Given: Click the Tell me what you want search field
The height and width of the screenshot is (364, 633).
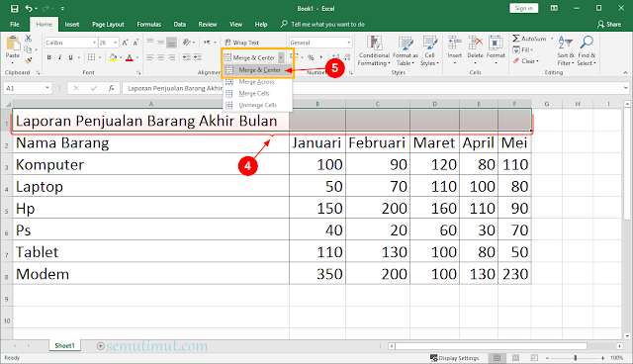Looking at the screenshot, I should point(322,24).
